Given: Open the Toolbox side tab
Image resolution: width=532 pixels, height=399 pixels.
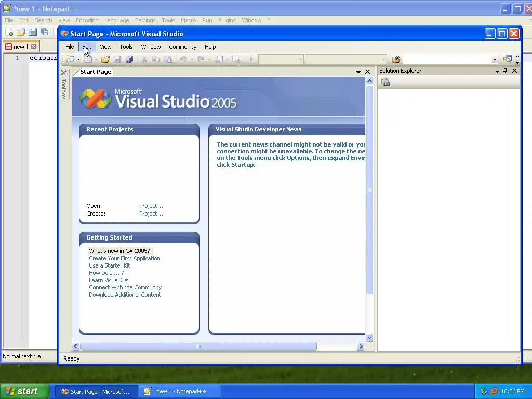Looking at the screenshot, I should coord(64,84).
